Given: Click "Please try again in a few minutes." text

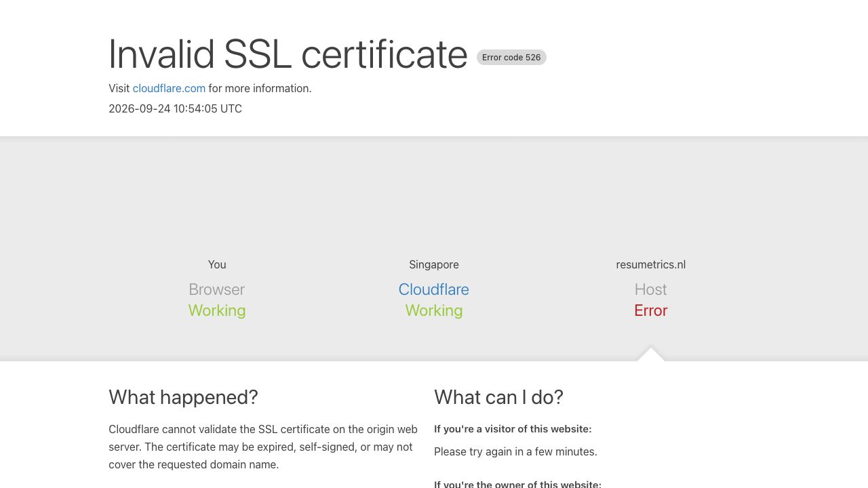Looking at the screenshot, I should (515, 451).
